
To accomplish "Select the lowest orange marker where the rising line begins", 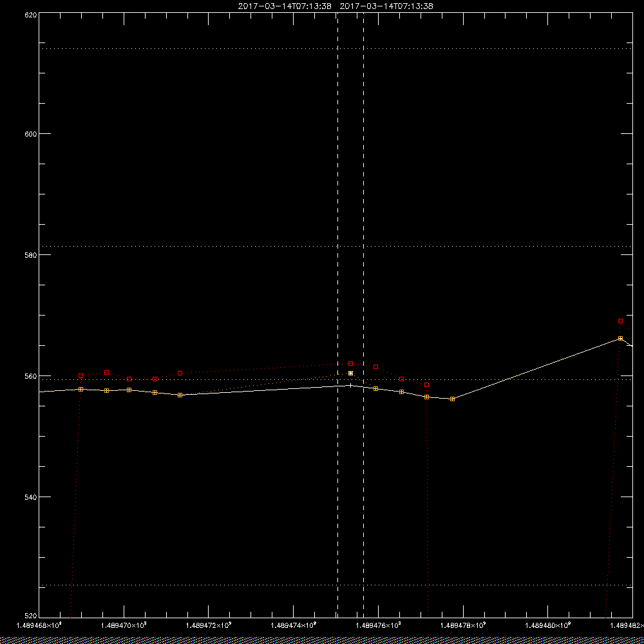I will click(x=452, y=399).
